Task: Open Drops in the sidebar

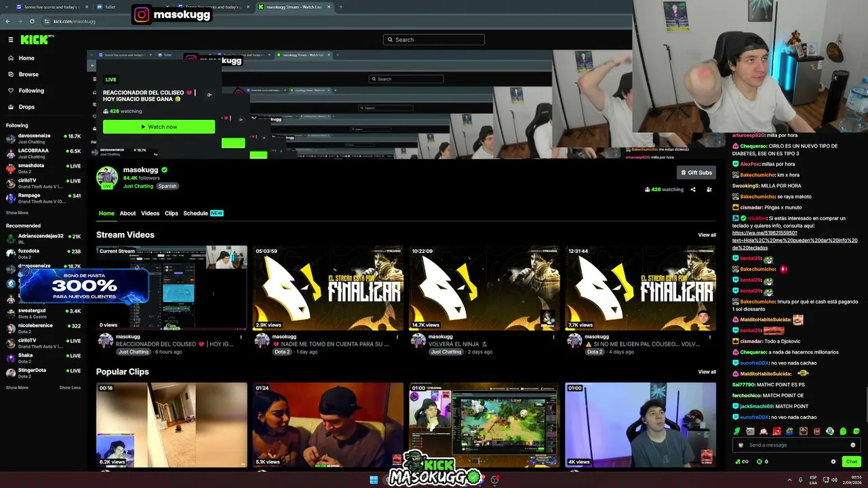Action: (26, 107)
